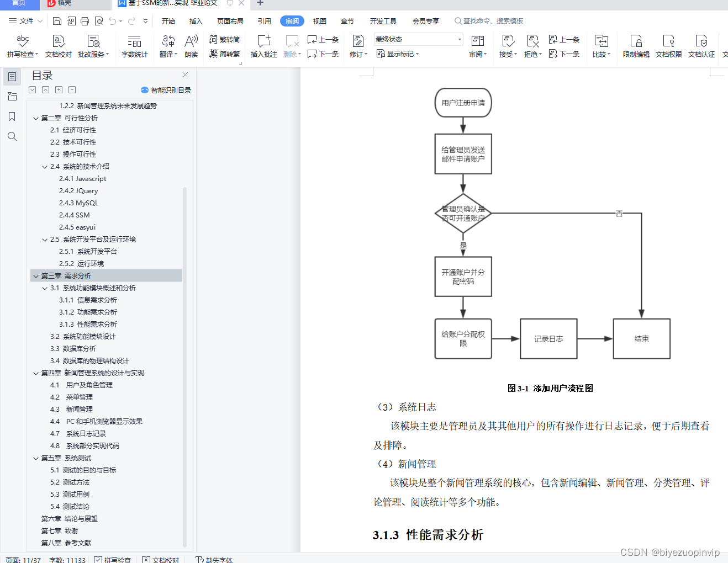Open the 字数统计 word count tool

(134, 45)
